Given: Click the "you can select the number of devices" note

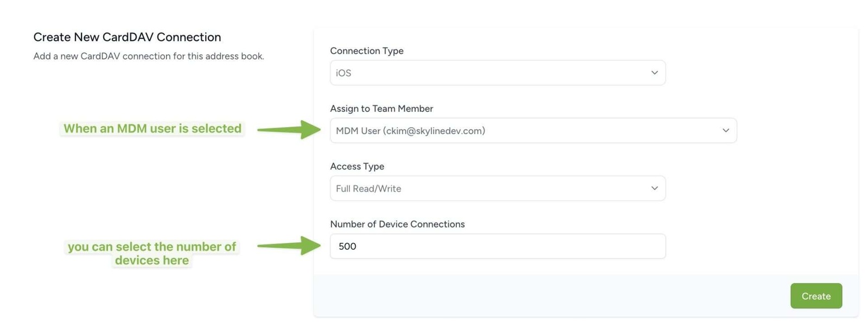Looking at the screenshot, I should pos(152,253).
